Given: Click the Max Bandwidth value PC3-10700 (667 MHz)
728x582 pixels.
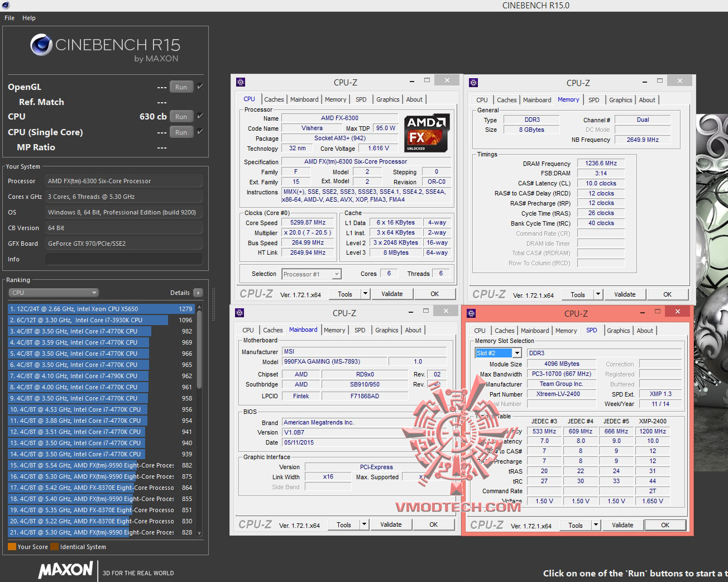Looking at the screenshot, I should (x=562, y=374).
